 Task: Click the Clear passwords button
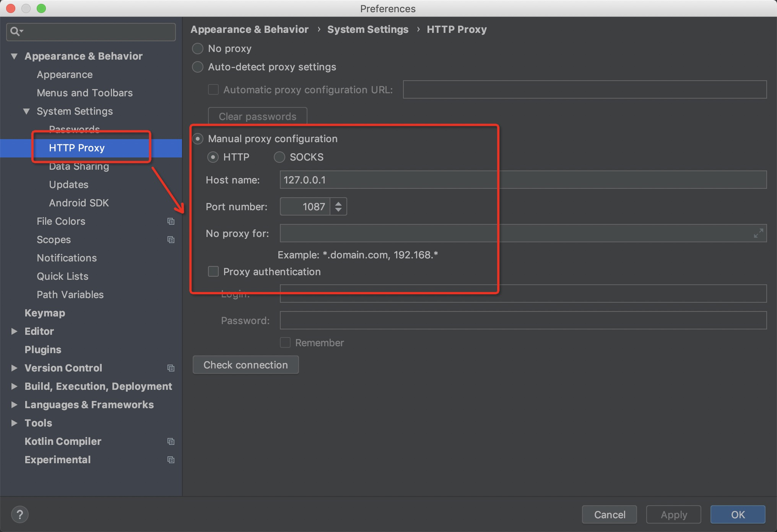pos(257,117)
